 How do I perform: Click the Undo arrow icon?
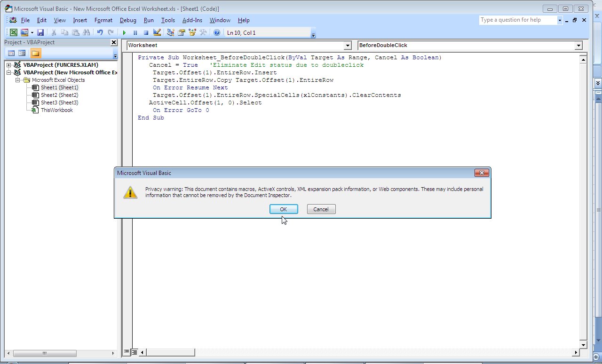(100, 32)
